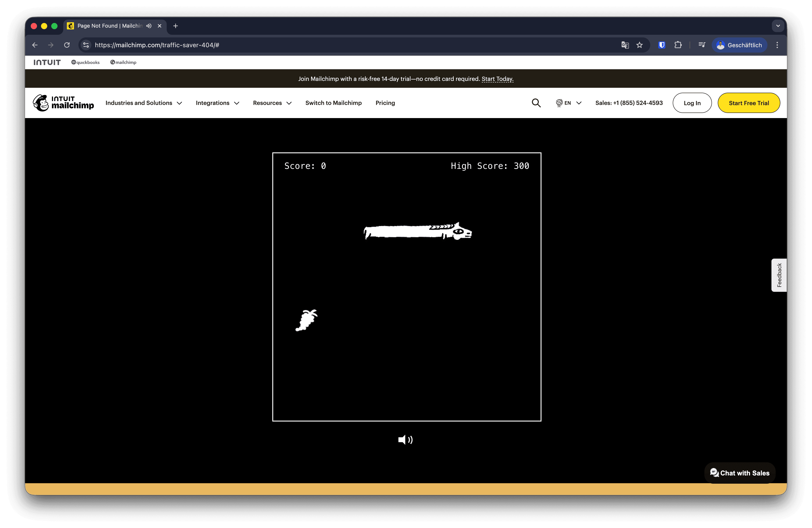Viewport: 812px width, 528px height.
Task: Click the carrot in the game
Action: pyautogui.click(x=306, y=320)
